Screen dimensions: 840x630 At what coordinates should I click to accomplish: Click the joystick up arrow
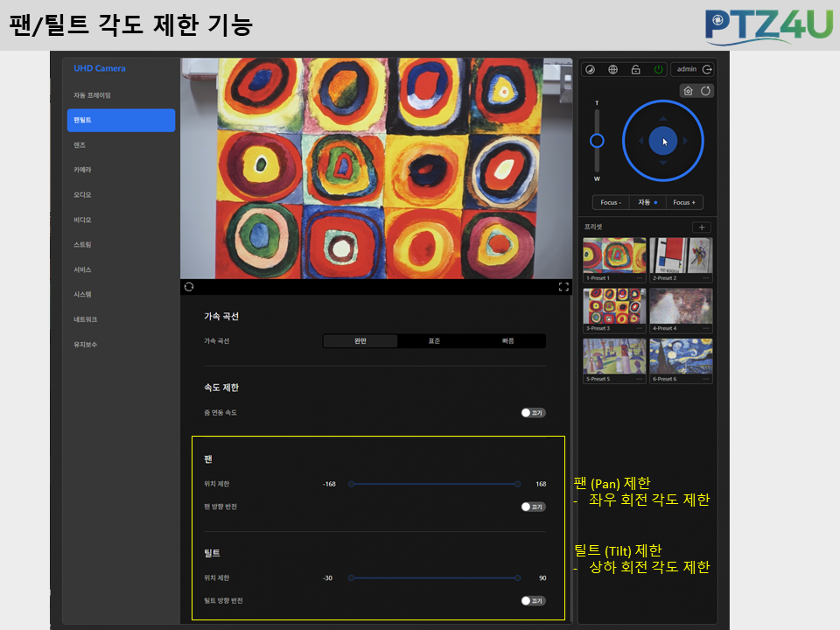[663, 119]
